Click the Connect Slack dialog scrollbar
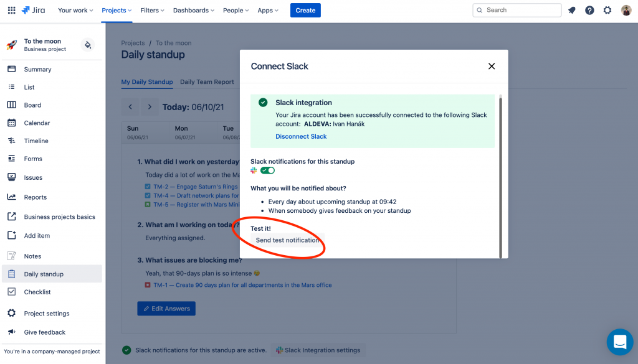The image size is (638, 364). click(x=500, y=177)
